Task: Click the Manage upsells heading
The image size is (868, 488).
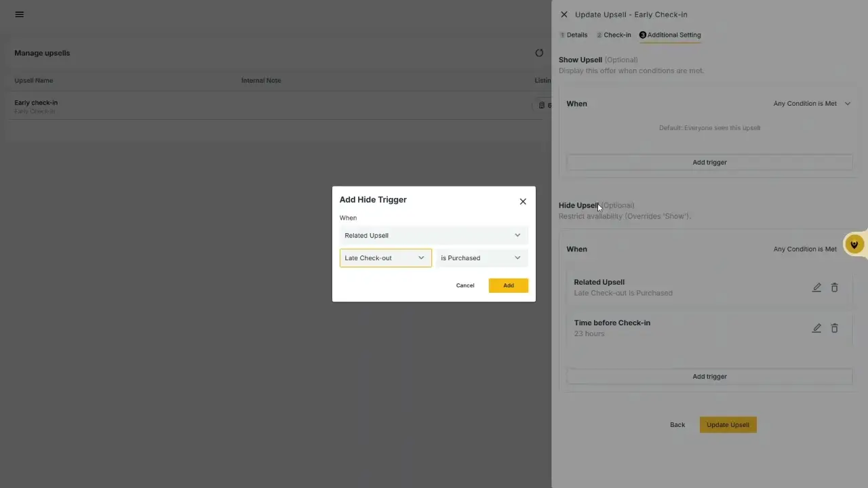Action: tap(42, 53)
